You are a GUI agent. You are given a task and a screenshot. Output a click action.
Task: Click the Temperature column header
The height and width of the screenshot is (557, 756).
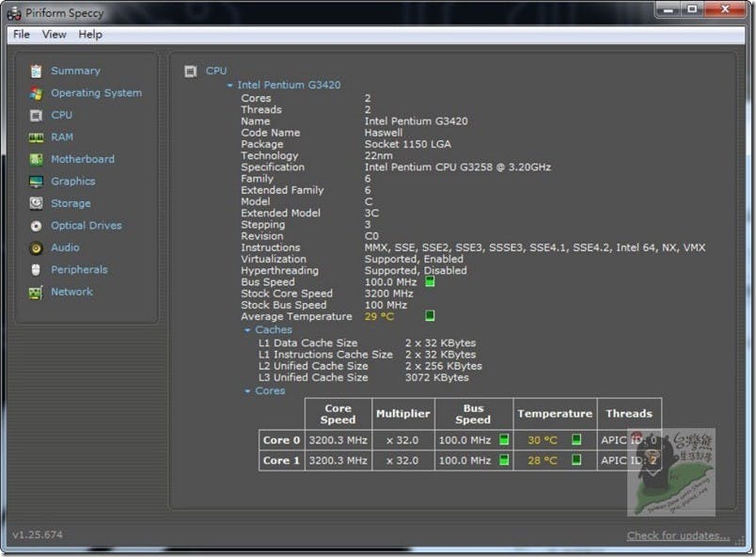click(x=555, y=414)
